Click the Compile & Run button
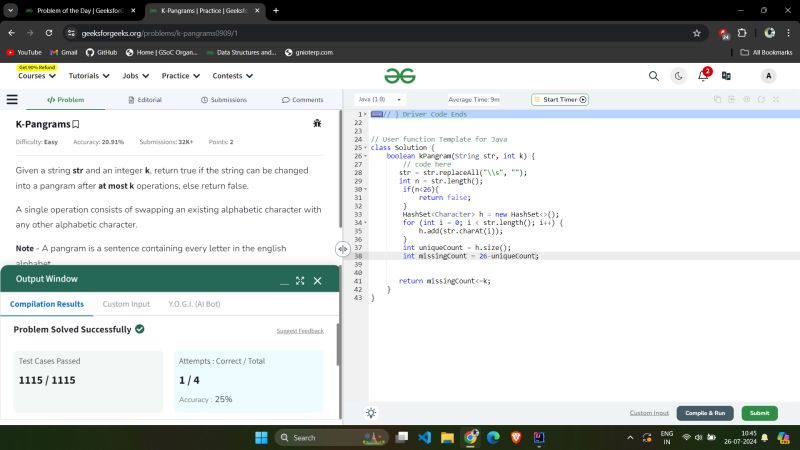800x450 pixels. click(x=705, y=413)
